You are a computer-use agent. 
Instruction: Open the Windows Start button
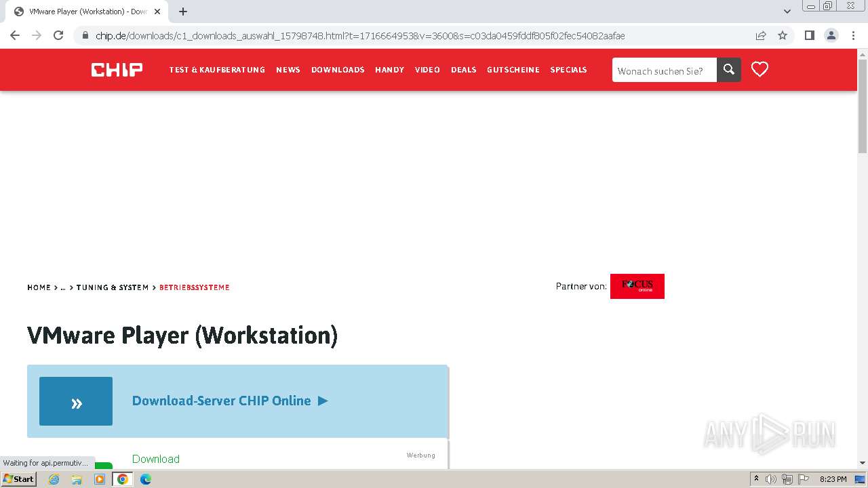coord(18,479)
